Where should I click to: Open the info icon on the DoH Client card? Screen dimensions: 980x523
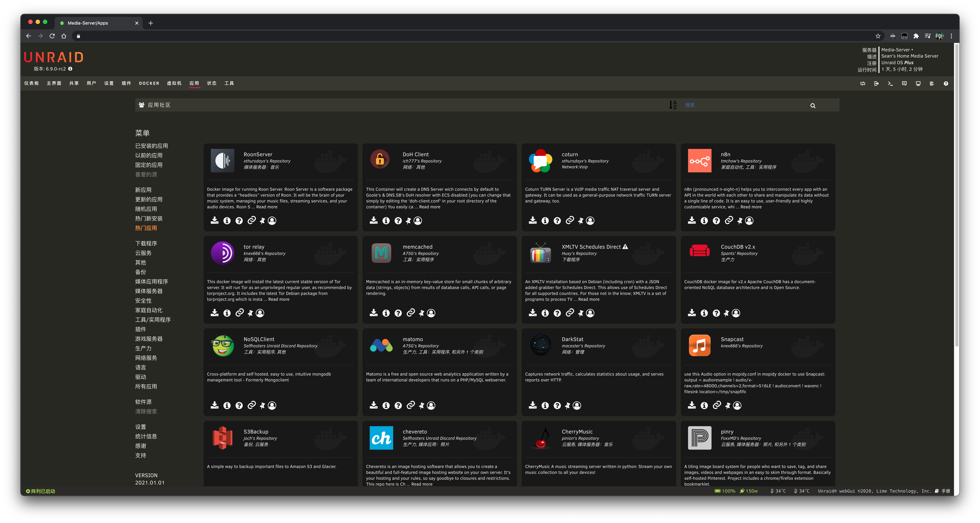pyautogui.click(x=386, y=221)
